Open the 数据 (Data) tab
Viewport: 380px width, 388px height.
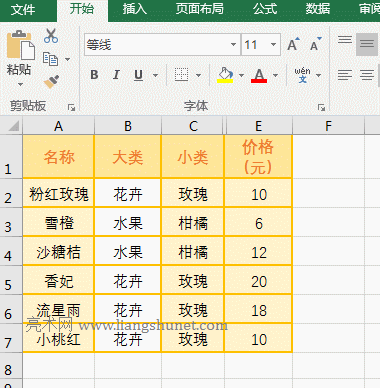pos(318,9)
